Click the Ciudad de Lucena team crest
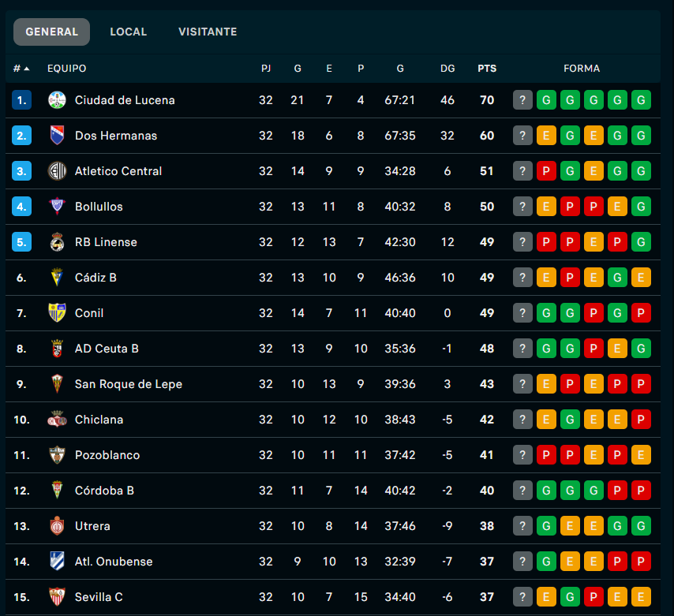This screenshot has width=674, height=616. (x=57, y=100)
